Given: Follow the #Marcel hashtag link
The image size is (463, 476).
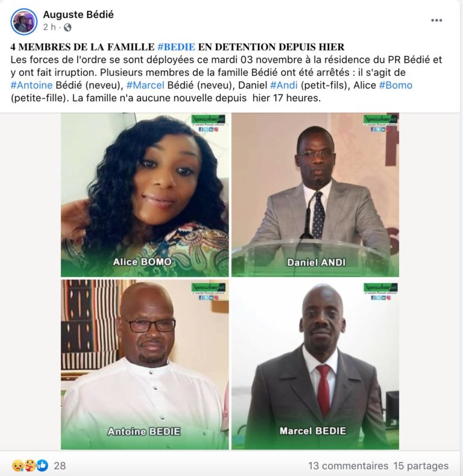Looking at the screenshot, I should (x=145, y=86).
